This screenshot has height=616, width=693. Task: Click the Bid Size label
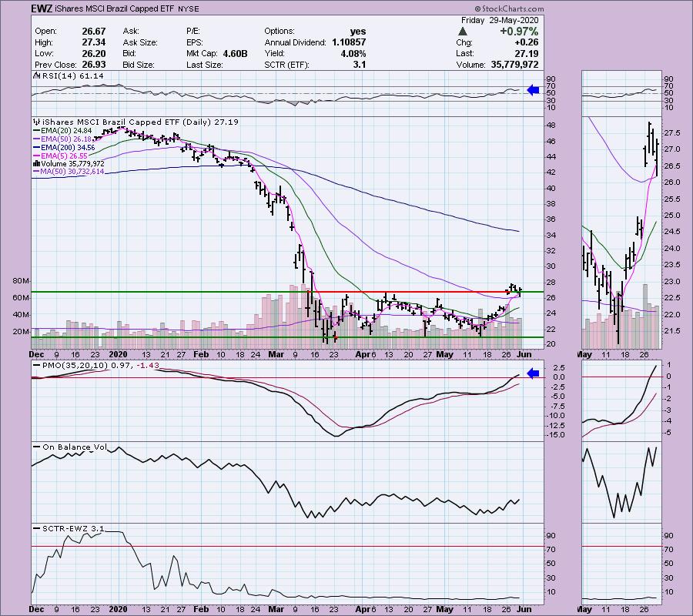[x=139, y=65]
